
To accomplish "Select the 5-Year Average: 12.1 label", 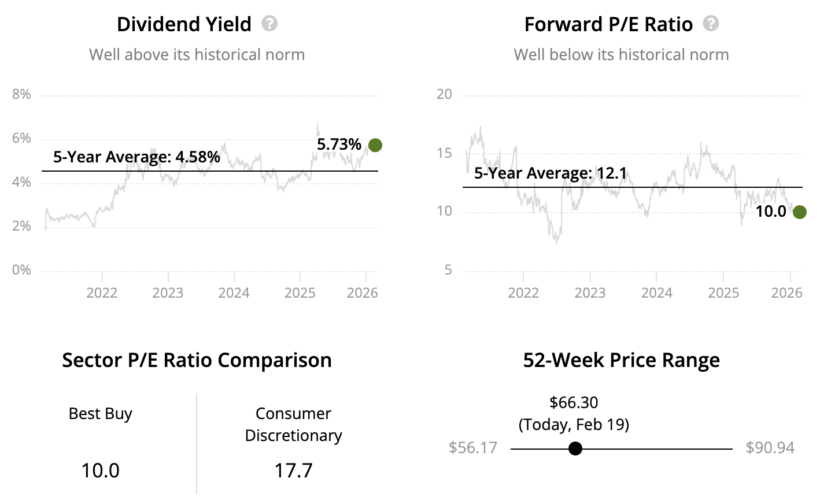I will click(x=551, y=173).
